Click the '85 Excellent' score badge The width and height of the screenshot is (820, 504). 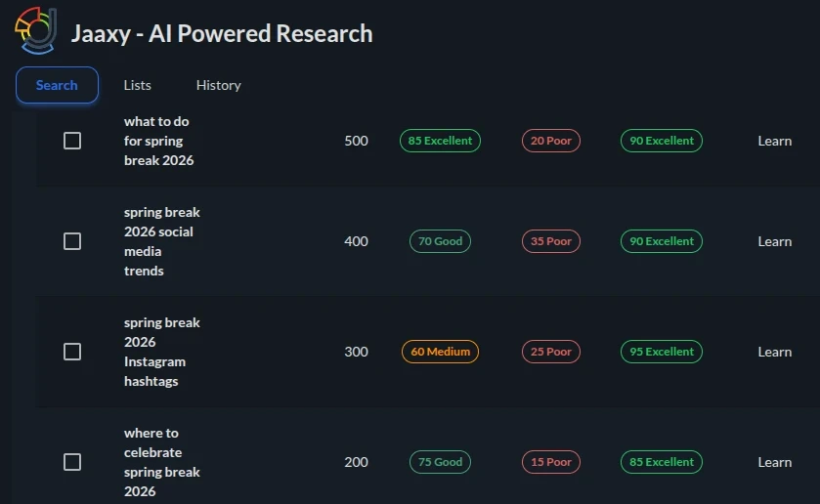point(440,141)
